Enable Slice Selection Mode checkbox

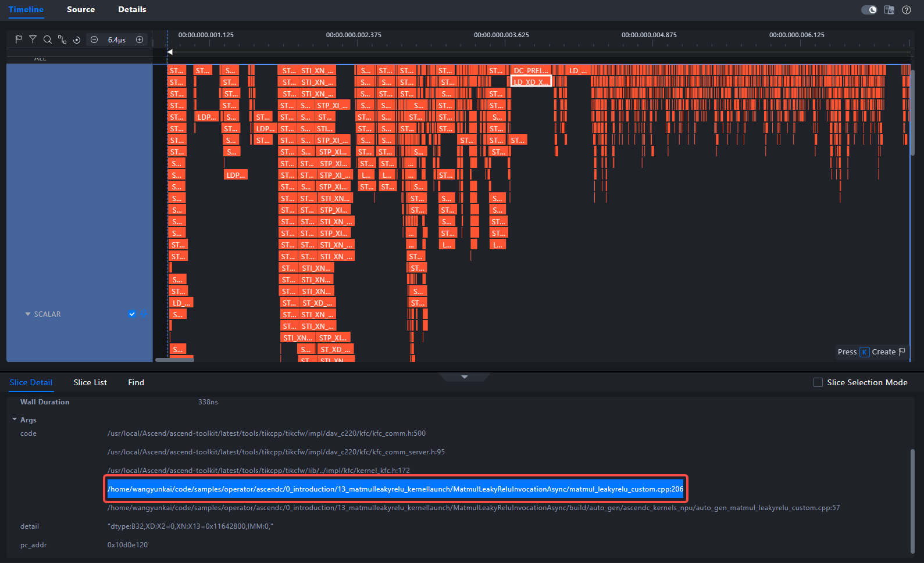pyautogui.click(x=818, y=382)
